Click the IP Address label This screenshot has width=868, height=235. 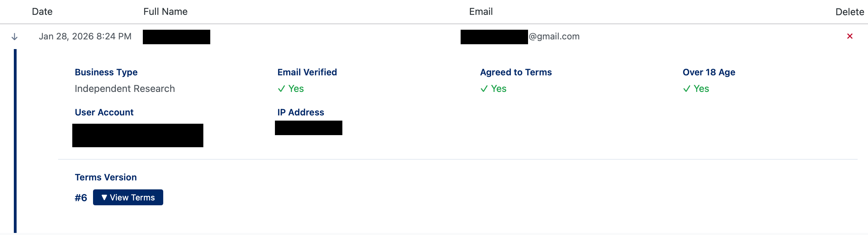301,112
